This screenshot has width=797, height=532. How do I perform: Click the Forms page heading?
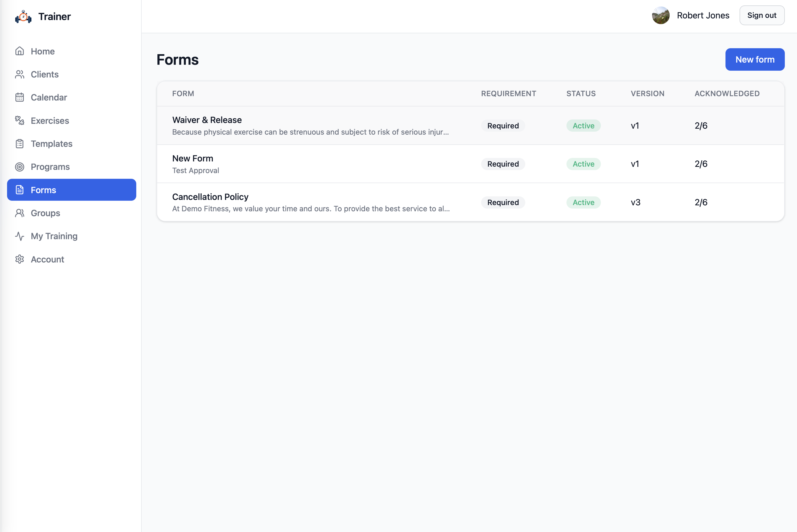point(177,60)
